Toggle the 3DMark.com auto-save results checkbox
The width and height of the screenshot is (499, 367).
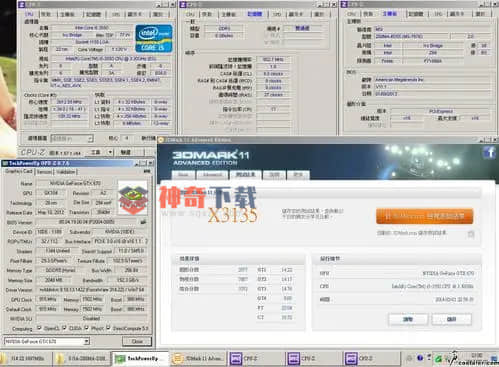tap(471, 234)
